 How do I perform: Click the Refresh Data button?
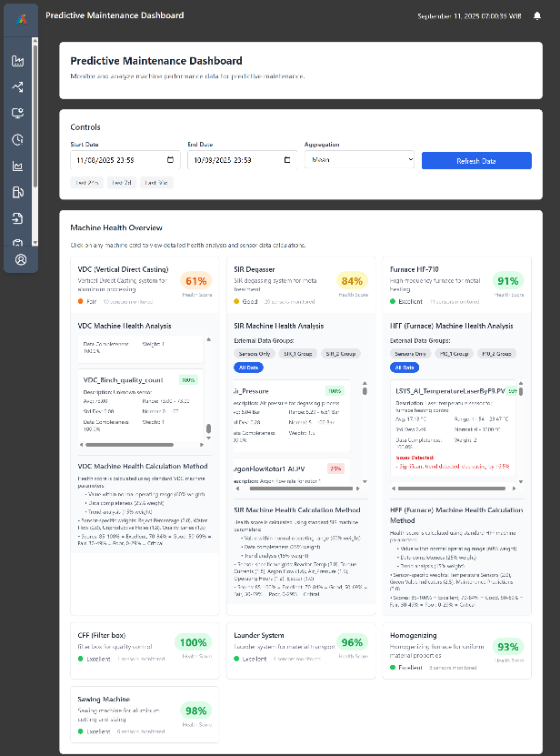click(476, 160)
